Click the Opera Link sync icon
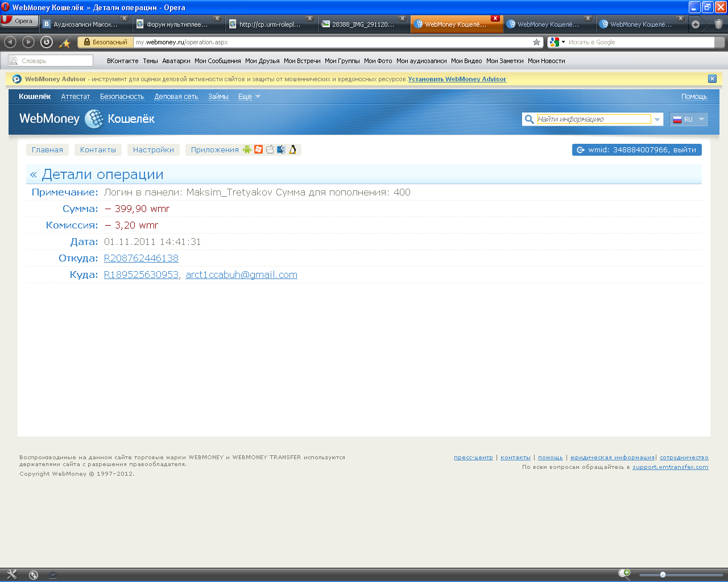Viewport: 728px width, 582px height. pyautogui.click(x=34, y=575)
